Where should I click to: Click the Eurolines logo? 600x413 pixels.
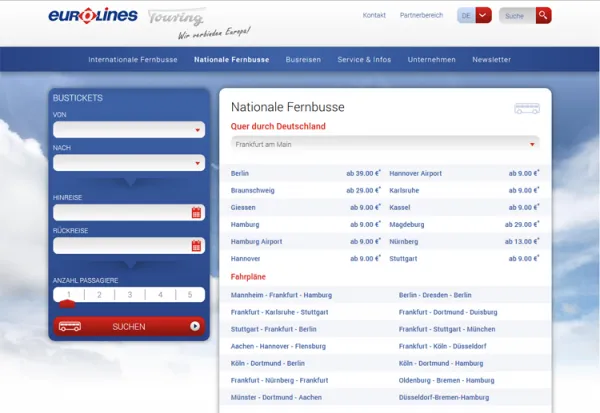[x=93, y=16]
